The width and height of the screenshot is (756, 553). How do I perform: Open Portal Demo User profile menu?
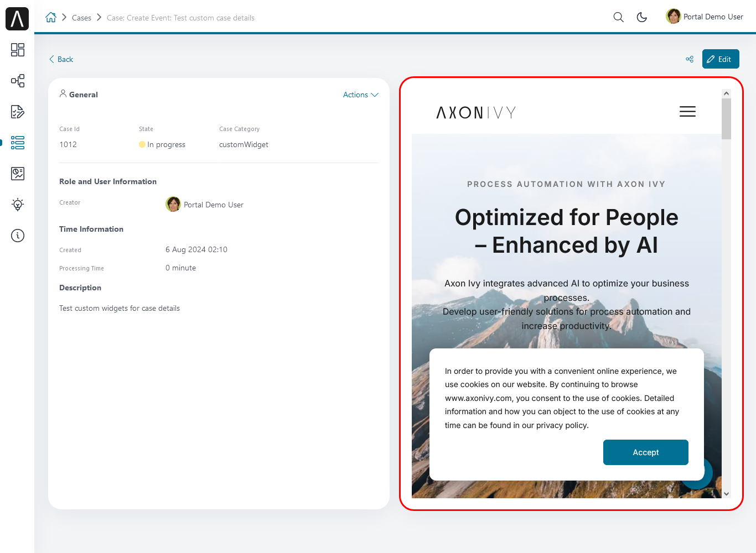(705, 17)
